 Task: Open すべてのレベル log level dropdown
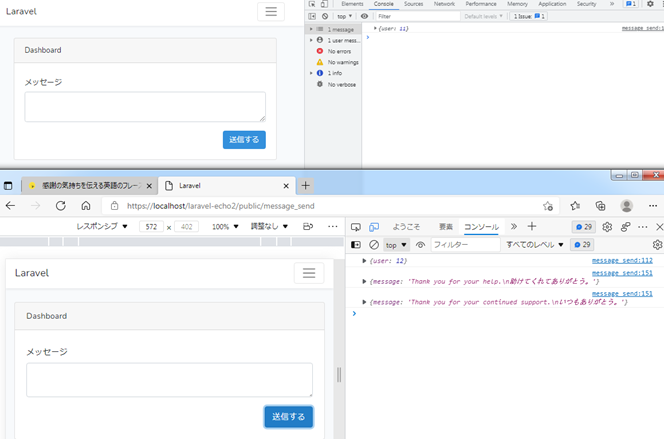click(535, 245)
